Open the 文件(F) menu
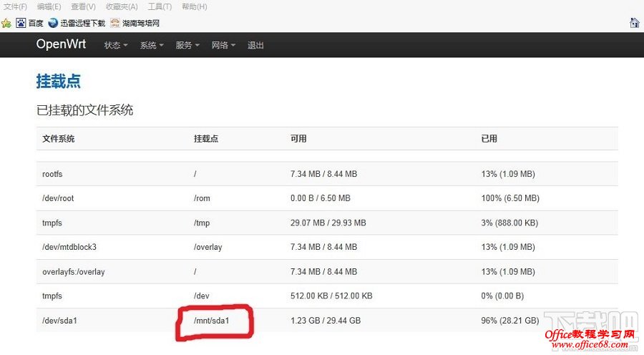Viewport: 644px width, 355px height. pyautogui.click(x=15, y=6)
